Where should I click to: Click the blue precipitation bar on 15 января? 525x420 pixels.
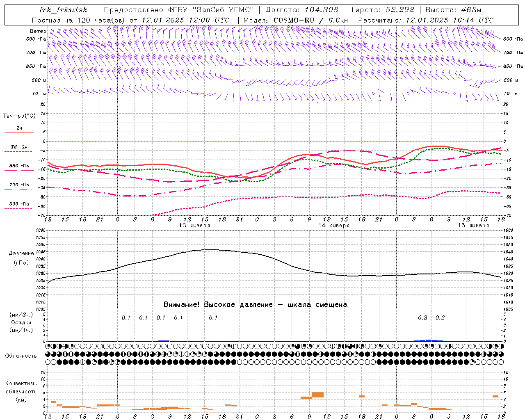coord(429,340)
